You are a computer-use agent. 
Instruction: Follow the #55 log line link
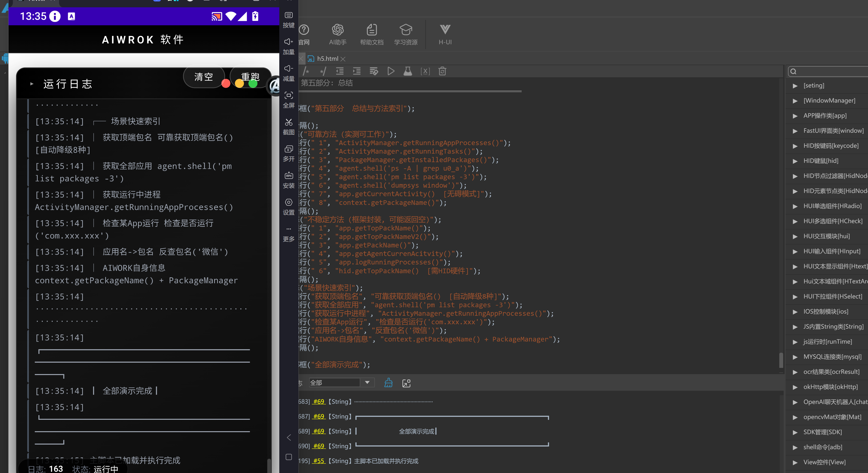click(319, 461)
